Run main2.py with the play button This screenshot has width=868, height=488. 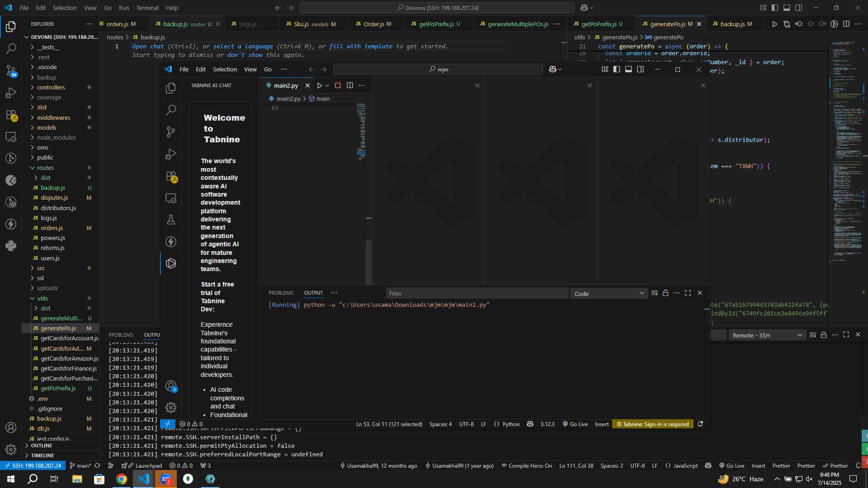click(319, 85)
